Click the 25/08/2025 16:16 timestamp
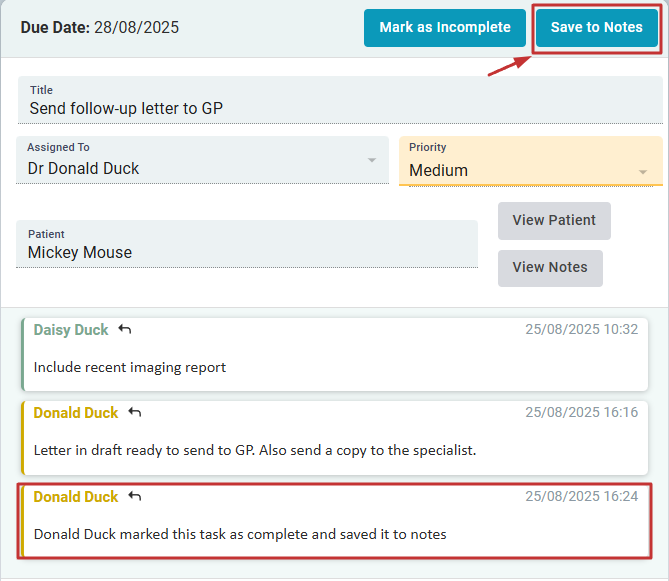 [581, 412]
